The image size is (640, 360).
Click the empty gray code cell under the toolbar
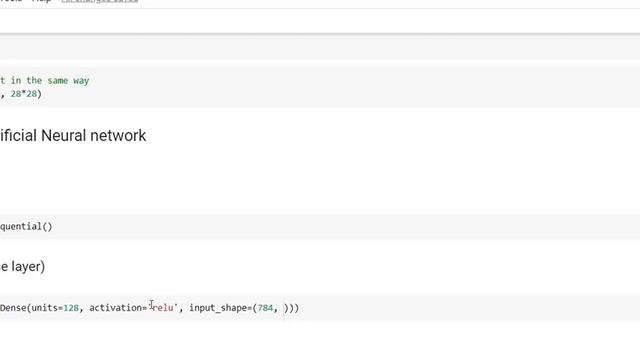pos(320,48)
